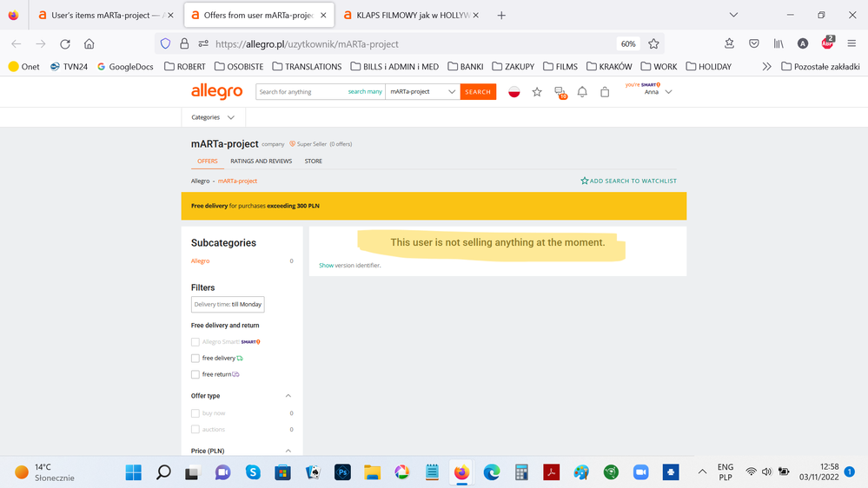The height and width of the screenshot is (488, 868).
Task: Open the Firefox library icon
Action: pos(779,43)
